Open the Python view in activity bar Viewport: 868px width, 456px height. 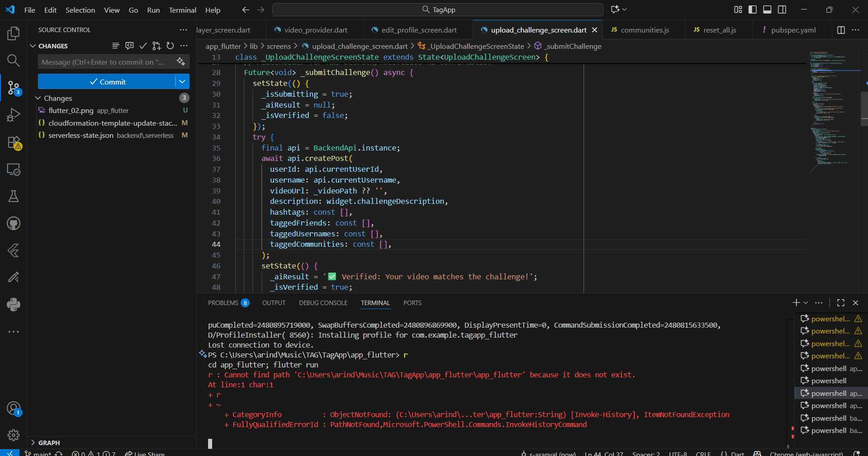[x=14, y=304]
